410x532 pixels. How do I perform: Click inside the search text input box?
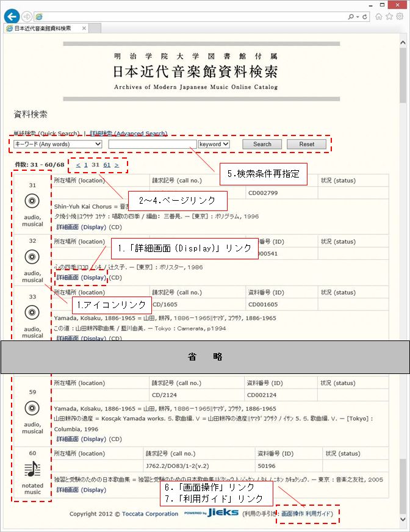coord(152,144)
